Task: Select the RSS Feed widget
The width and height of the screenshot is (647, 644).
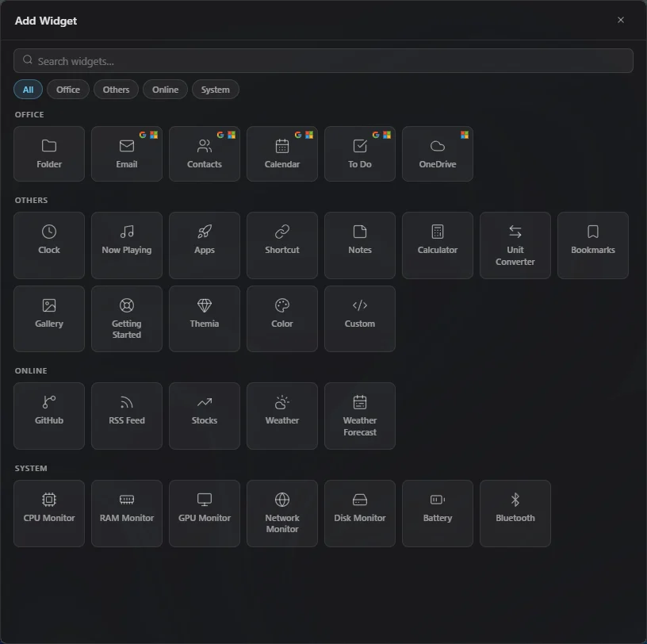Action: click(127, 416)
